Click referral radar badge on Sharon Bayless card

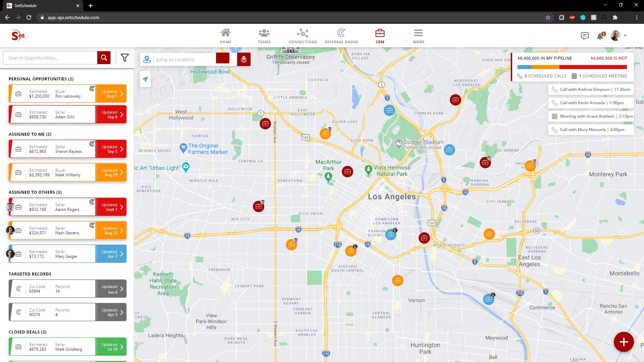[92, 144]
